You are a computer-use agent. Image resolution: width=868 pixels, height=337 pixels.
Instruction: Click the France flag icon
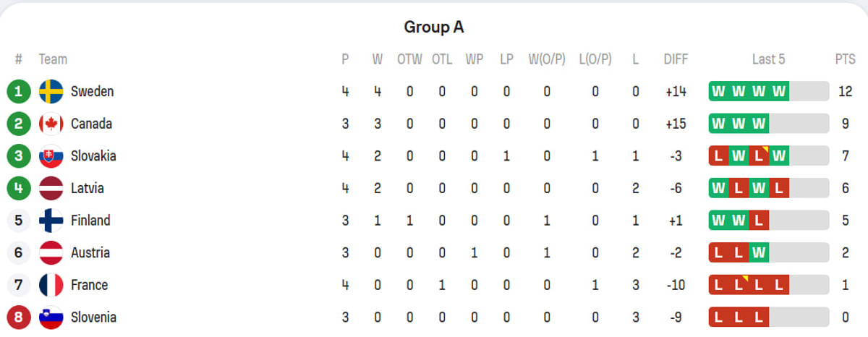click(51, 285)
